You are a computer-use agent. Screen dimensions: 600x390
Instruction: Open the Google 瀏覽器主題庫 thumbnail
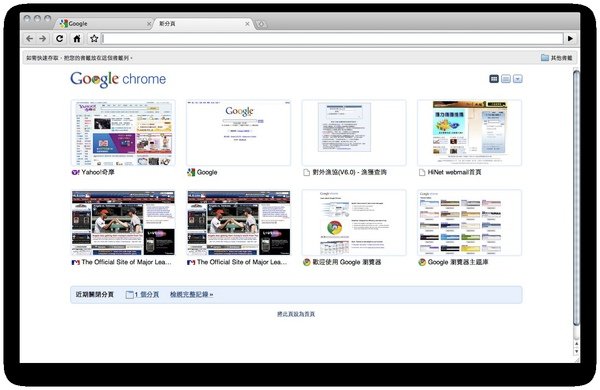(470, 223)
